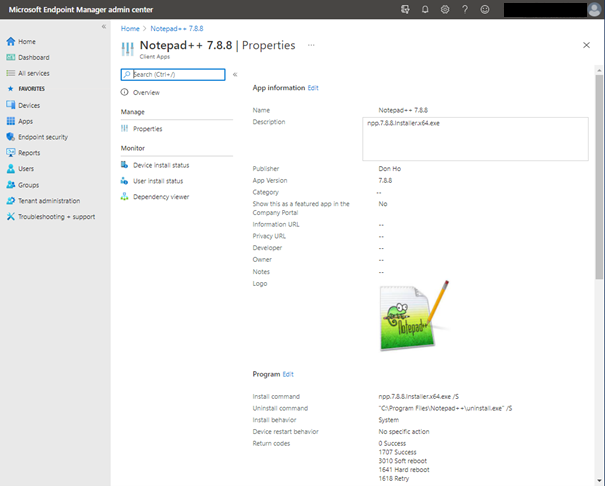Screen dimensions: 605x486
Task: Click the user account avatar
Action: (x=594, y=10)
